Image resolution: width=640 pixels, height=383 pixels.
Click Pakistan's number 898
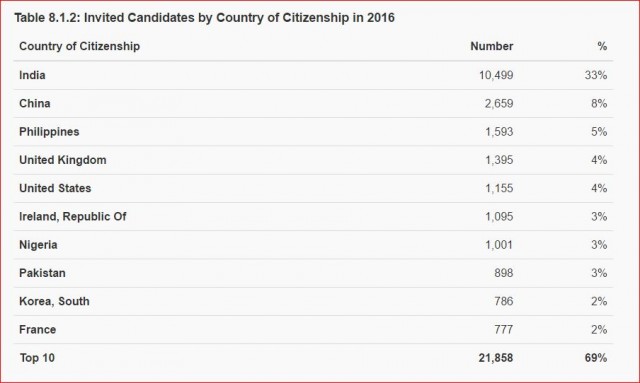point(504,273)
